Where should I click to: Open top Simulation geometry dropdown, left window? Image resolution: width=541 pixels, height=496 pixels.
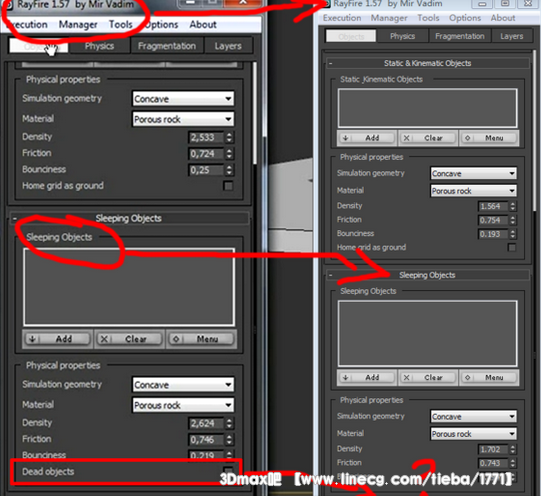point(183,99)
